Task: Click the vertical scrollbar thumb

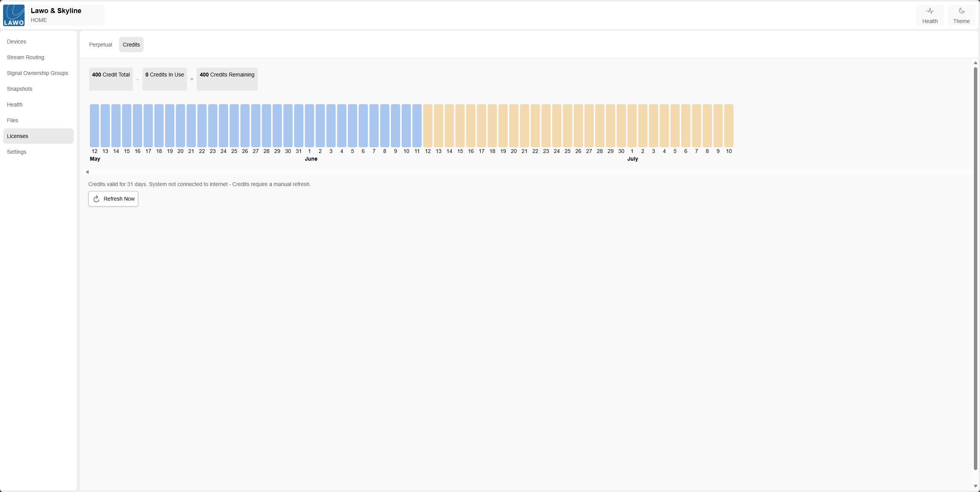Action: tap(975, 269)
